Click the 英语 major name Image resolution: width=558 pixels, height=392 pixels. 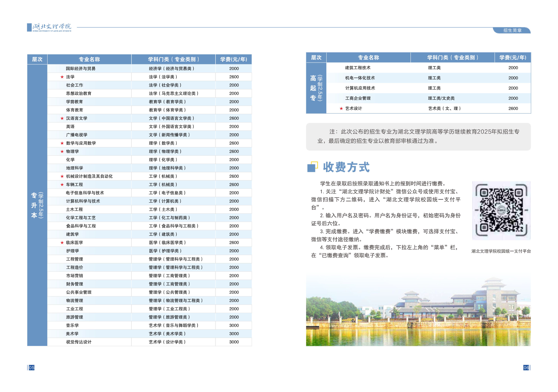(x=70, y=127)
